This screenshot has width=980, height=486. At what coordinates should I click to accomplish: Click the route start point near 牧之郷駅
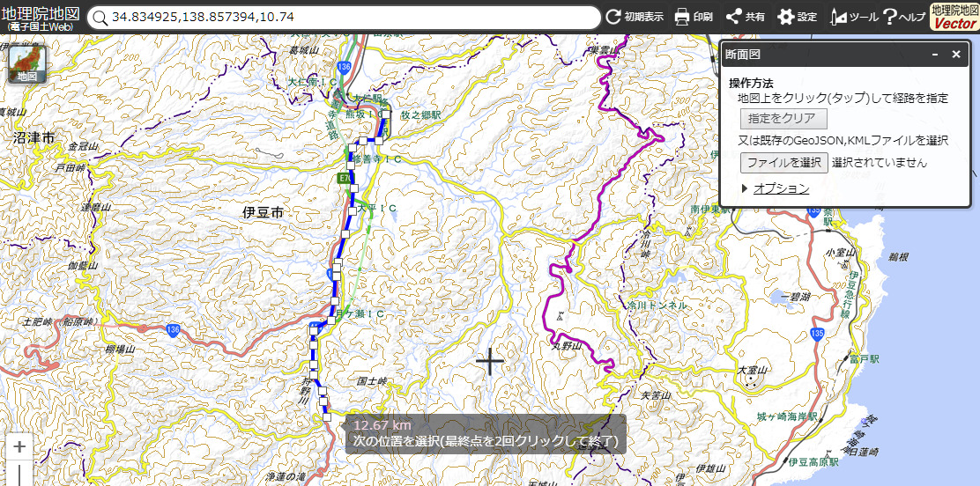[x=387, y=114]
